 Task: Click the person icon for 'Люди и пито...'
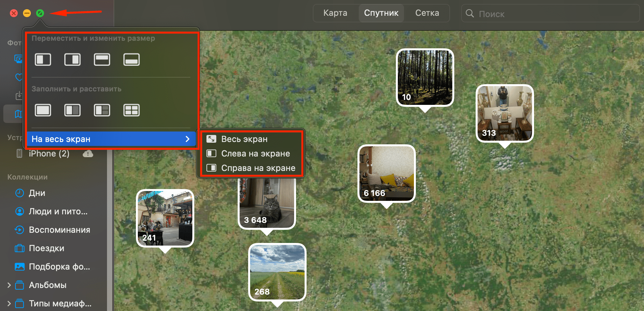pos(20,211)
